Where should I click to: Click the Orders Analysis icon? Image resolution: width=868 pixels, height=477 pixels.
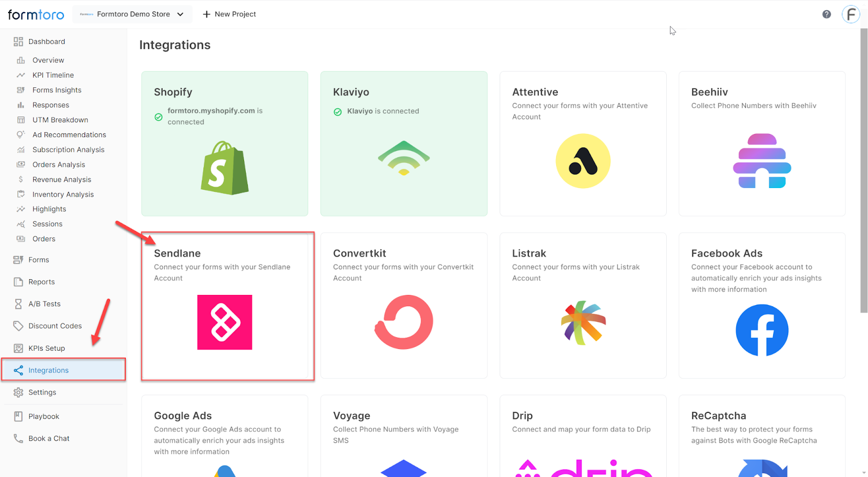21,165
